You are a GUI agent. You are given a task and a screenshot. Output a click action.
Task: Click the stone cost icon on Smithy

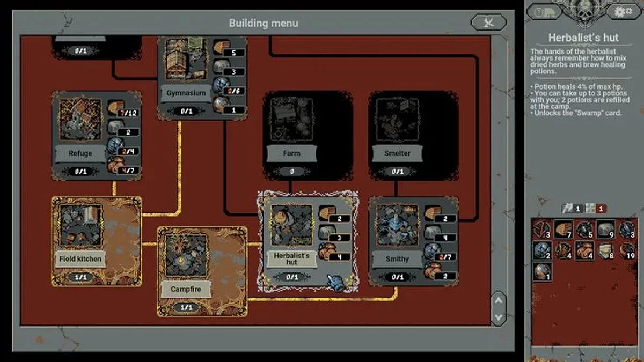coord(432,232)
